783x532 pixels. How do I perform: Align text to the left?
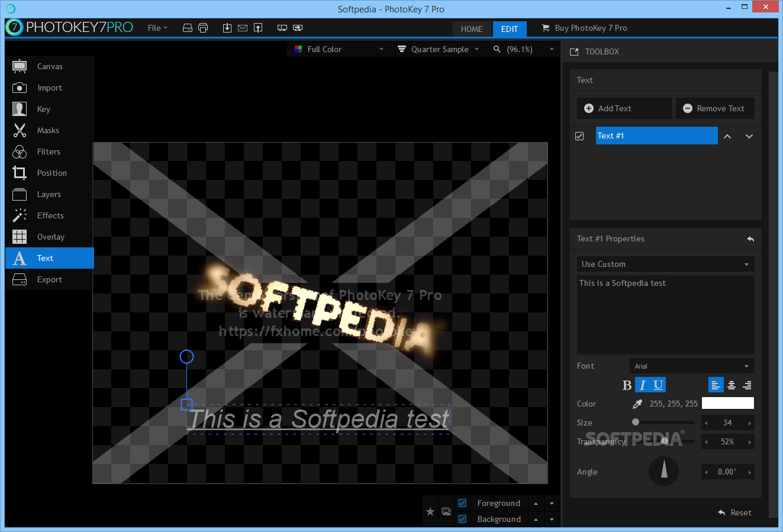pos(716,385)
